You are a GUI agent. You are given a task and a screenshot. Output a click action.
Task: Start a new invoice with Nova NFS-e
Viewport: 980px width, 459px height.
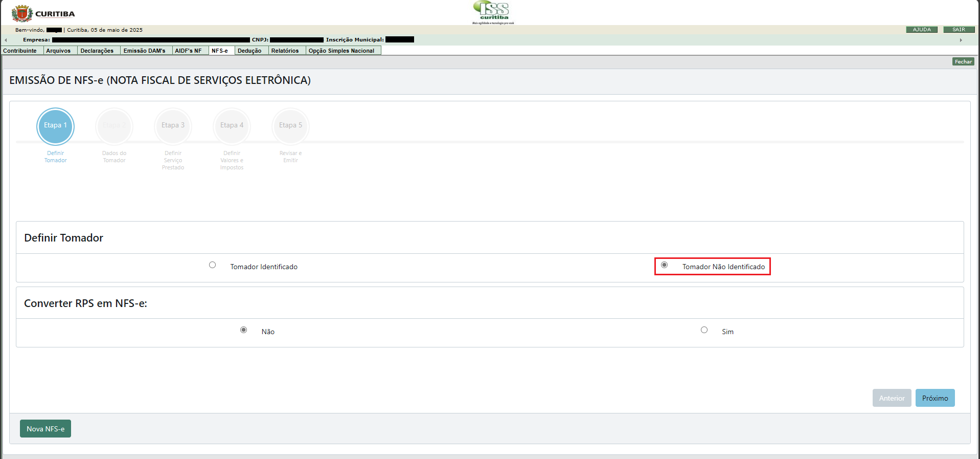(45, 429)
